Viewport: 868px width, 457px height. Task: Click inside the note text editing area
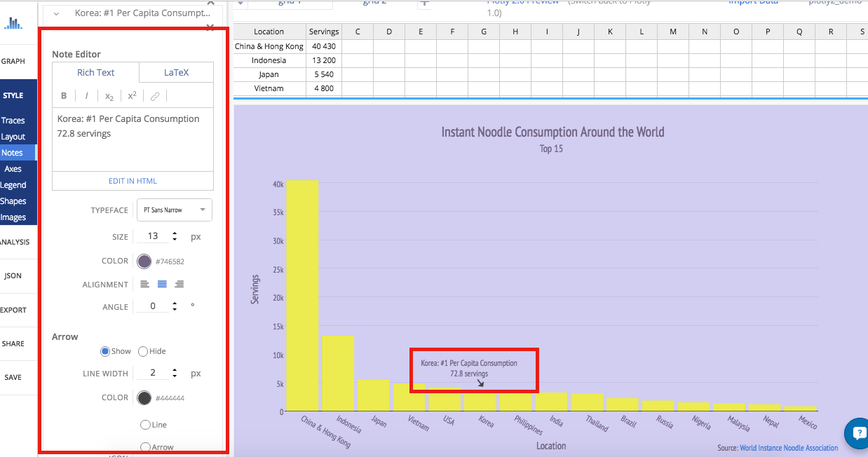[133, 139]
